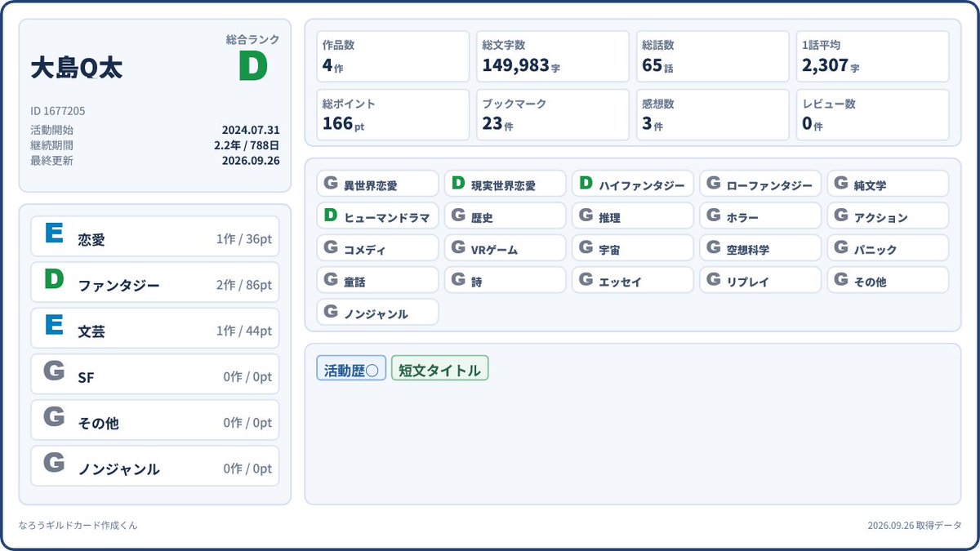Click the ファンタジー category name in left list
The width and height of the screenshot is (980, 551).
pyautogui.click(x=118, y=286)
